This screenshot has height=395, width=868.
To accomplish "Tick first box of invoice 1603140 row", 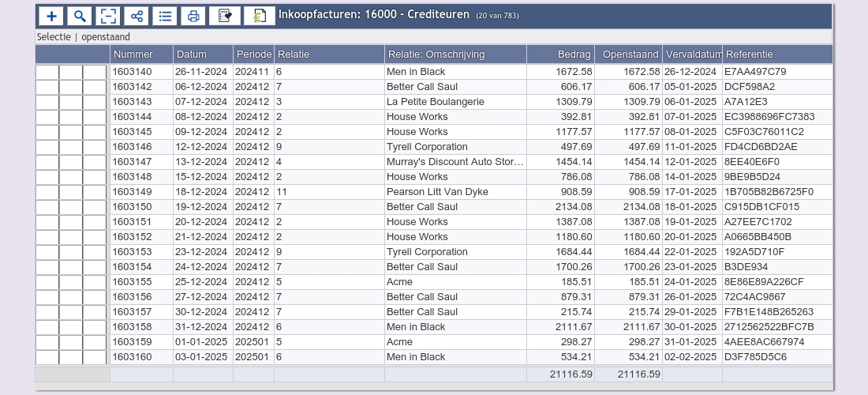I will 47,72.
